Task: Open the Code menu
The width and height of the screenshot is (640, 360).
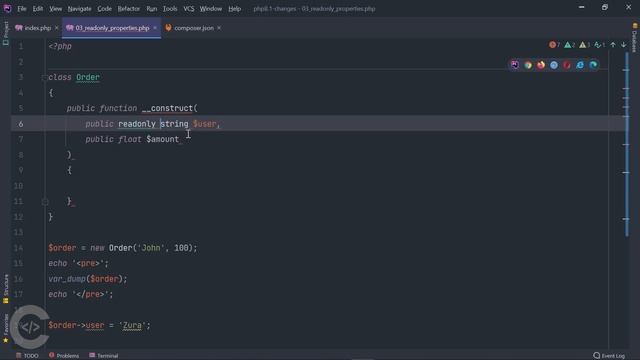Action: click(104, 9)
